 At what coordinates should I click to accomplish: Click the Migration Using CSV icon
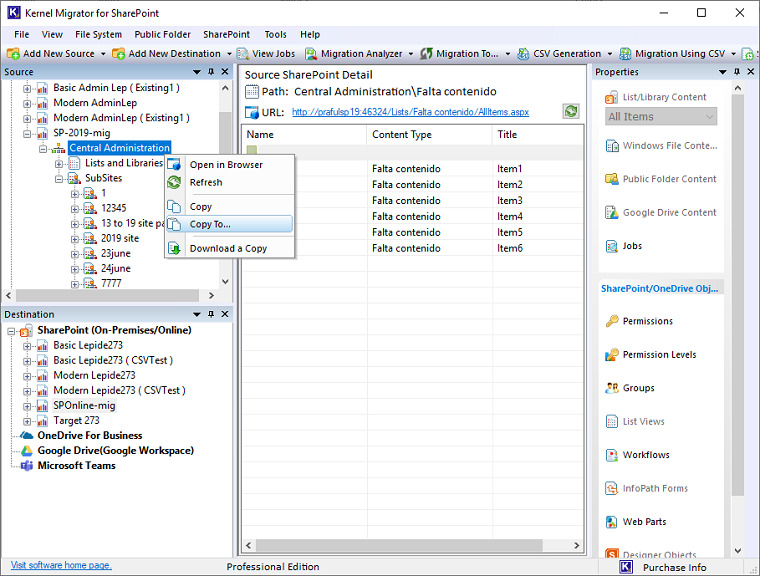tap(625, 53)
